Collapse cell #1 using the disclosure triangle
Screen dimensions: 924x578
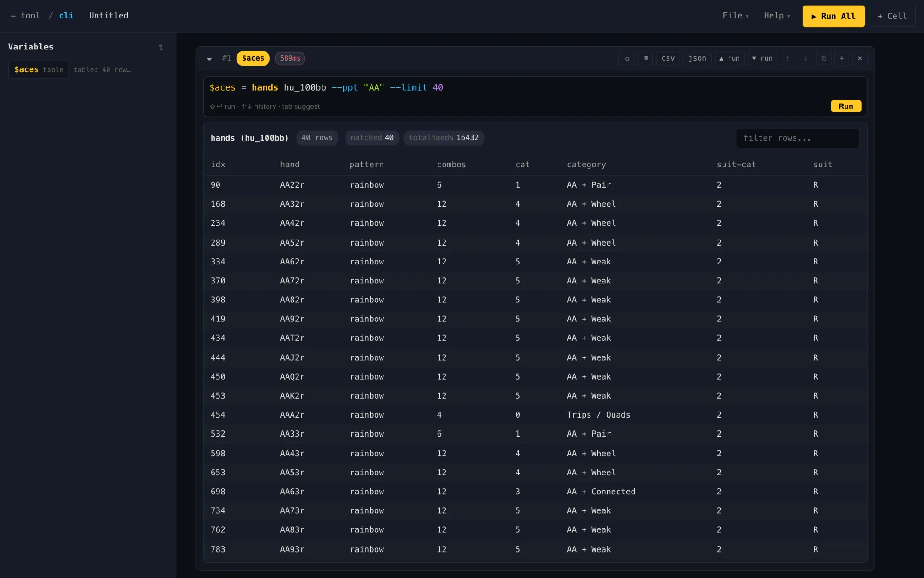(x=209, y=59)
